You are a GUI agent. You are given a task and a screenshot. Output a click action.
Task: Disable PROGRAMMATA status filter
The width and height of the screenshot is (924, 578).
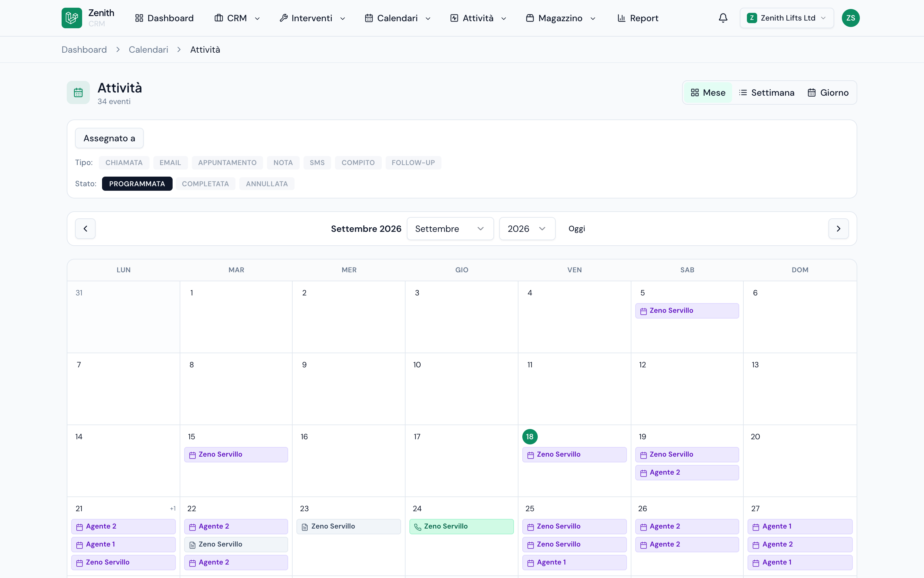(x=137, y=184)
